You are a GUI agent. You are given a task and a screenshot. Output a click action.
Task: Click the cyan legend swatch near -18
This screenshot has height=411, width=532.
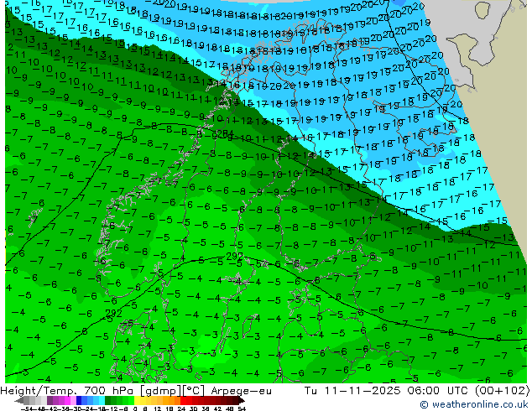(102, 401)
